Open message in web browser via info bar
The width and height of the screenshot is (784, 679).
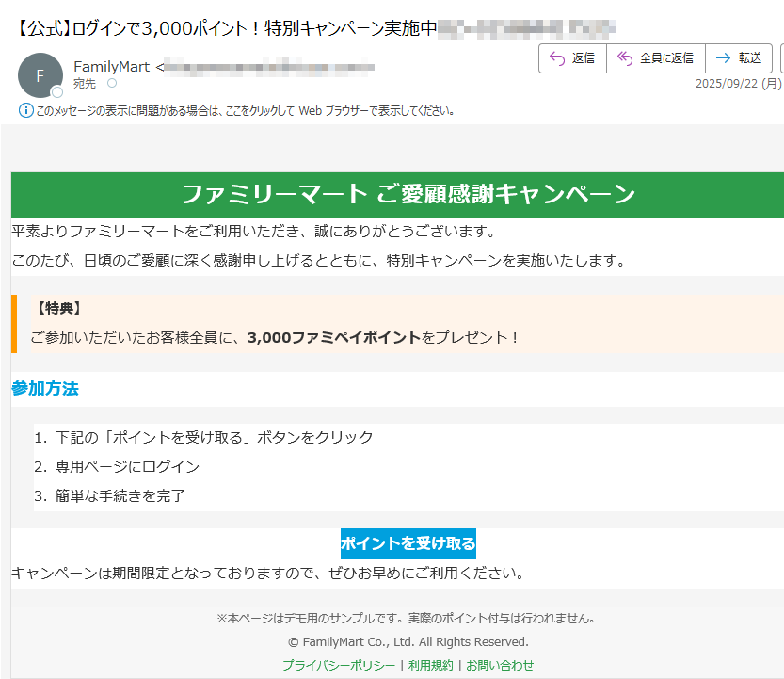[x=245, y=110]
